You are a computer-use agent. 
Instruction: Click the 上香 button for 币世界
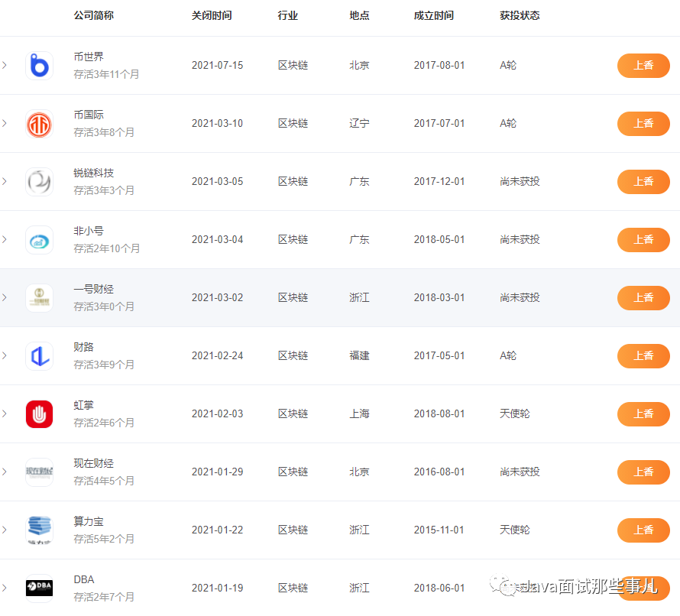coord(643,66)
